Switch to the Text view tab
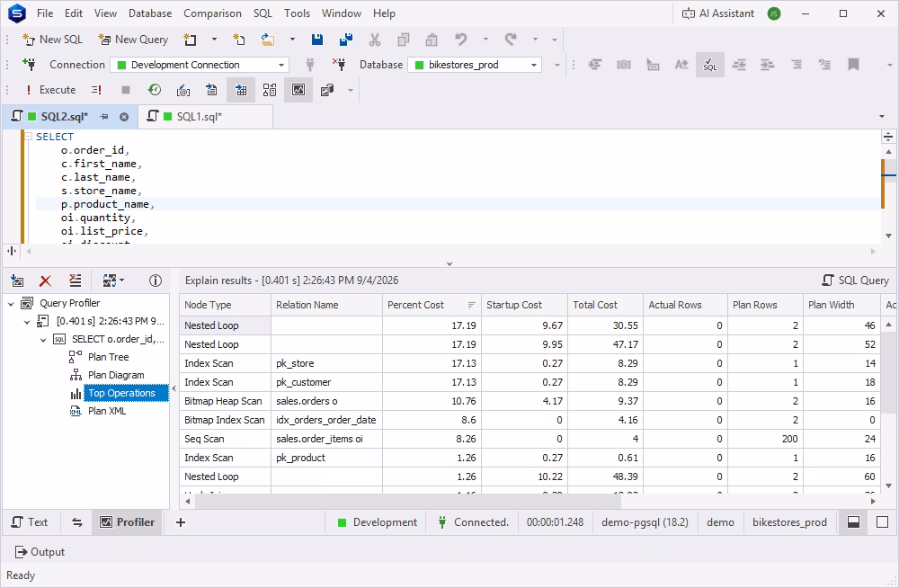 click(30, 522)
